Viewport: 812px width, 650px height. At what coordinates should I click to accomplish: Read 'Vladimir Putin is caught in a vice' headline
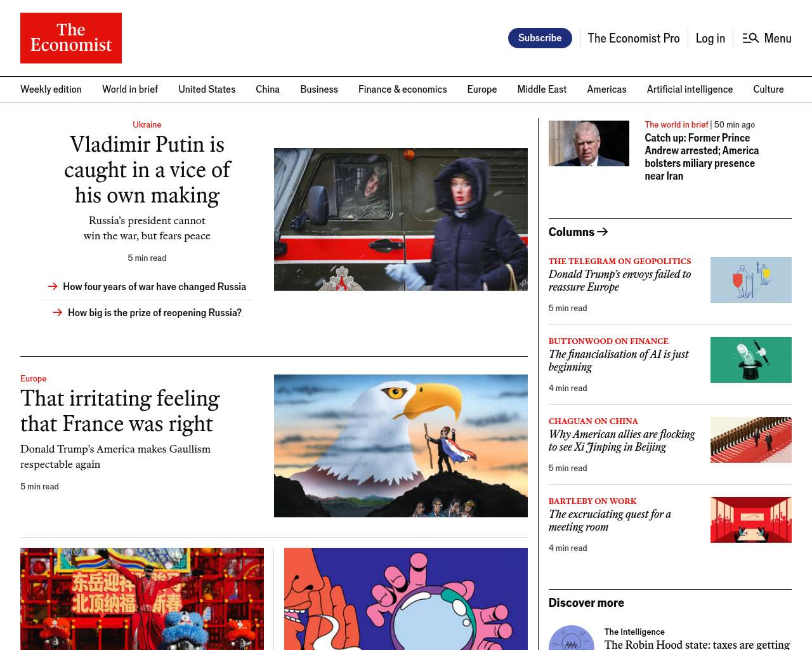coord(147,169)
